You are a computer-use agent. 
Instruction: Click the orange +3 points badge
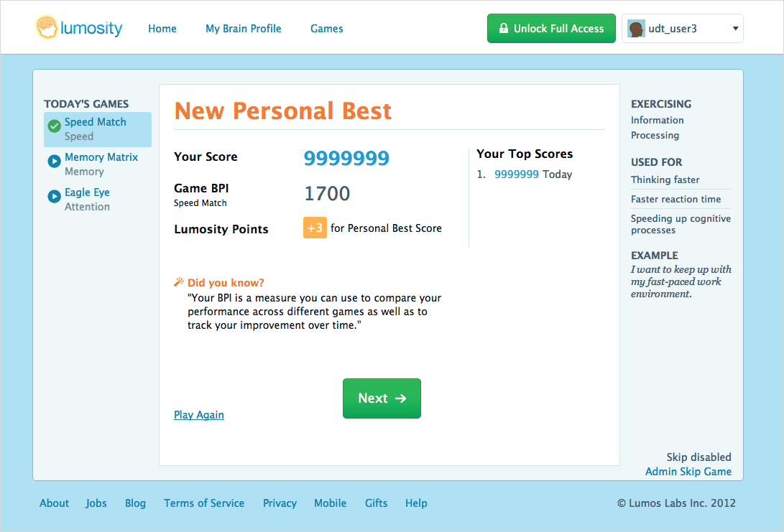click(x=315, y=228)
